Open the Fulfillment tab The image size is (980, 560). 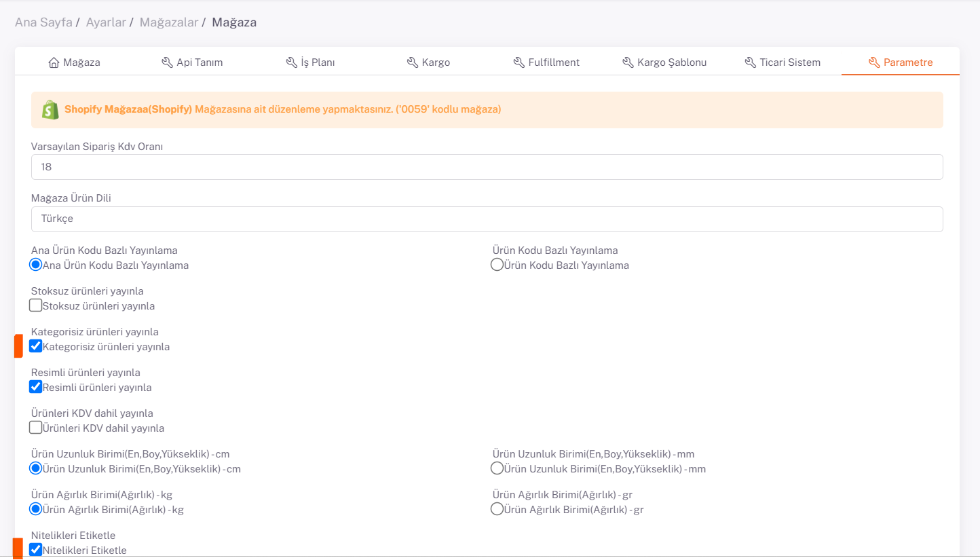546,62
